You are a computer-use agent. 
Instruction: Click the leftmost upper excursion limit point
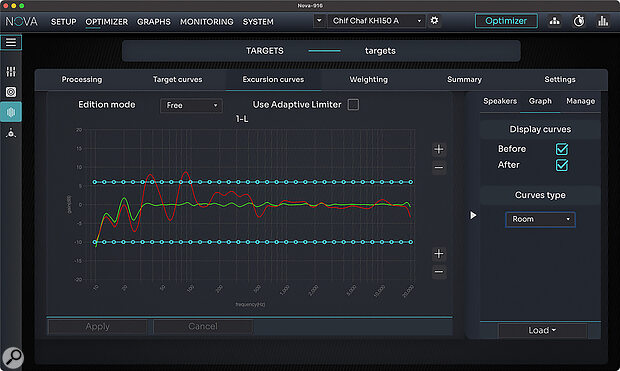tap(95, 182)
